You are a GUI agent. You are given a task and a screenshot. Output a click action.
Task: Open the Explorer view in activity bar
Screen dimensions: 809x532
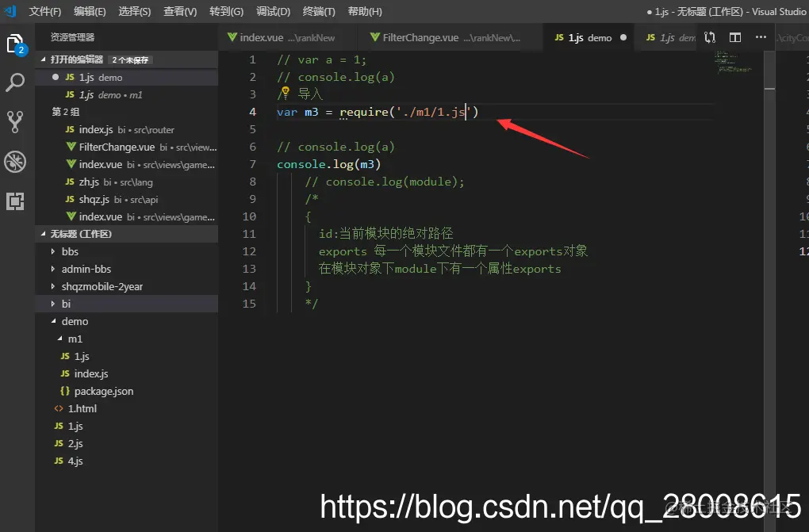click(x=15, y=44)
